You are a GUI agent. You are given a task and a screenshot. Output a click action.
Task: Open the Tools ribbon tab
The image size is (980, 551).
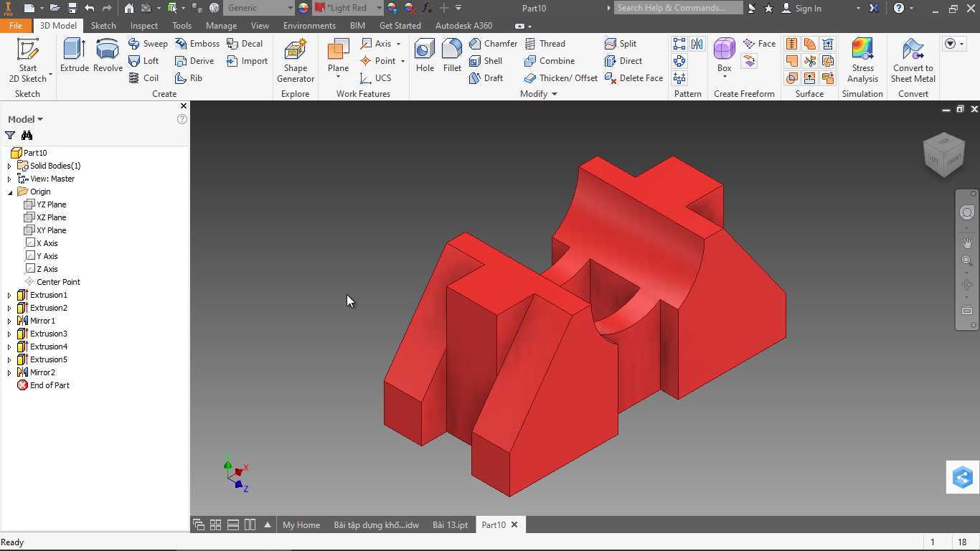pos(182,25)
